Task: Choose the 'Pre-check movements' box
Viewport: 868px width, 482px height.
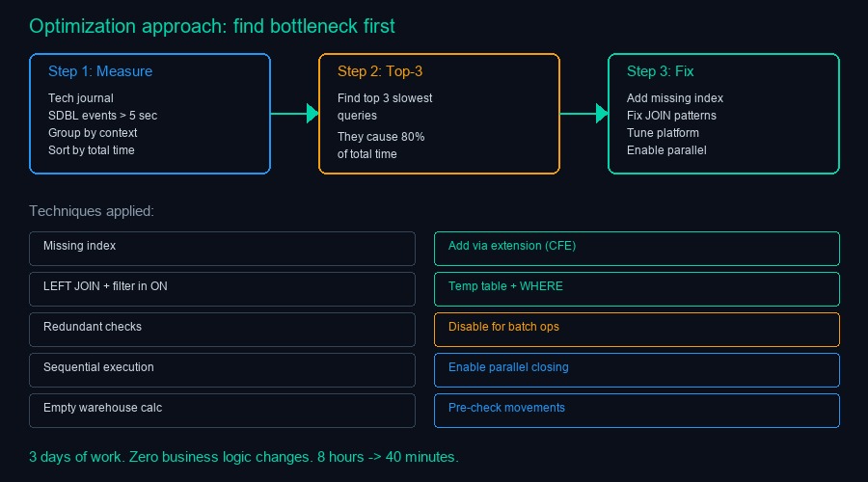Action: coord(637,410)
